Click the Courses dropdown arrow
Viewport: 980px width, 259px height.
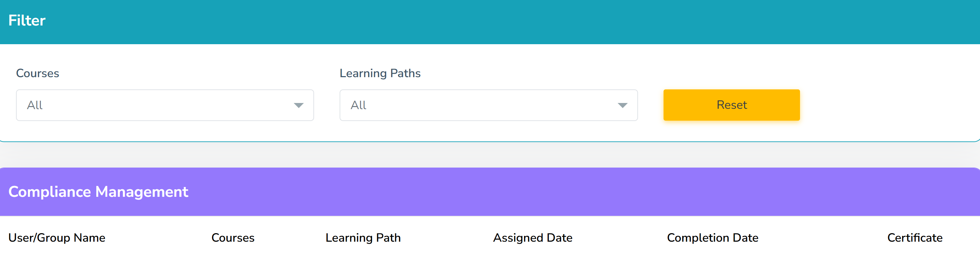pyautogui.click(x=299, y=105)
